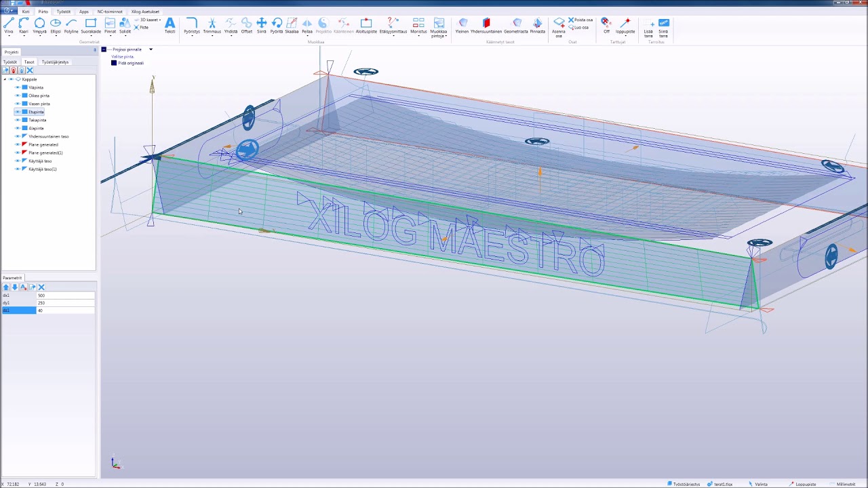Click the Yleinen plane tool

[462, 26]
